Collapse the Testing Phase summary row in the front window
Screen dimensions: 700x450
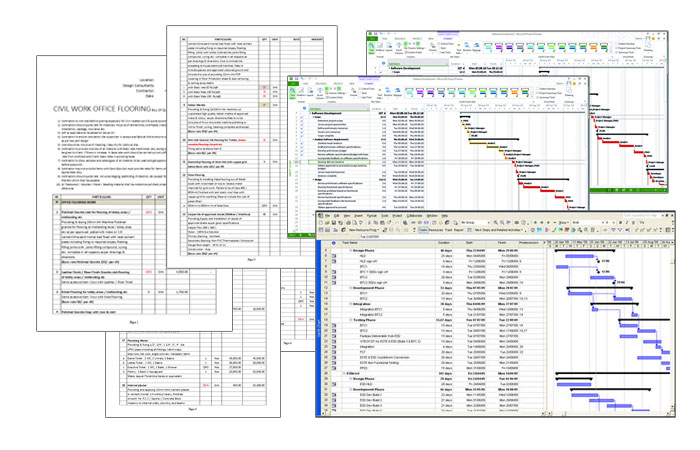point(350,320)
